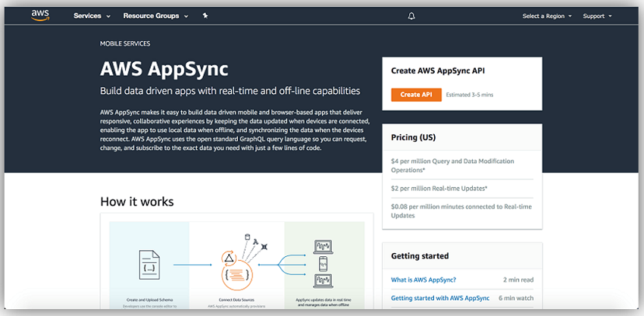Open the Select a Region dropdown

pyautogui.click(x=547, y=16)
